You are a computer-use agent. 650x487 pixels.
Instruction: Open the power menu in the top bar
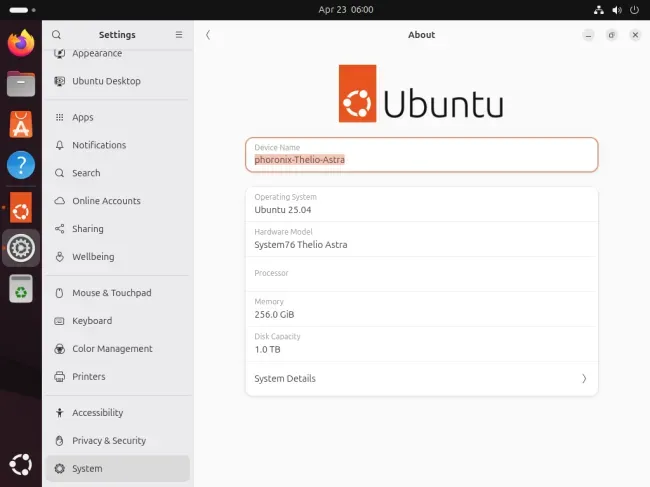[634, 10]
